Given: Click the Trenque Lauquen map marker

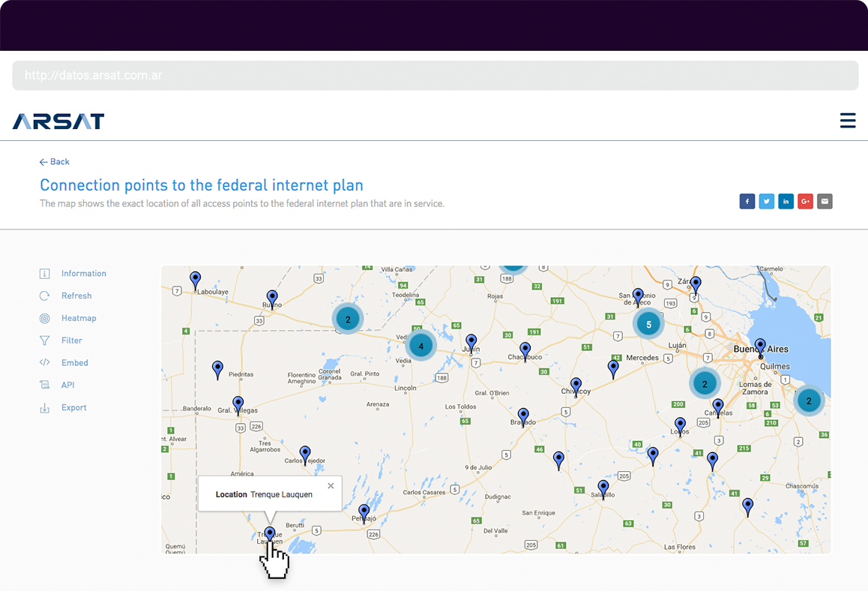Looking at the screenshot, I should pyautogui.click(x=269, y=532).
